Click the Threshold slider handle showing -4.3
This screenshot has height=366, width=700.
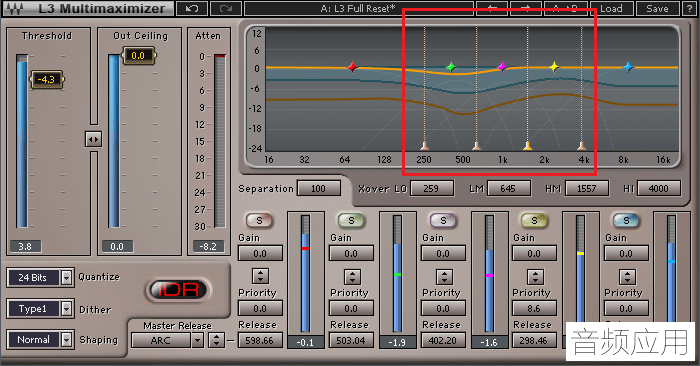(x=46, y=79)
